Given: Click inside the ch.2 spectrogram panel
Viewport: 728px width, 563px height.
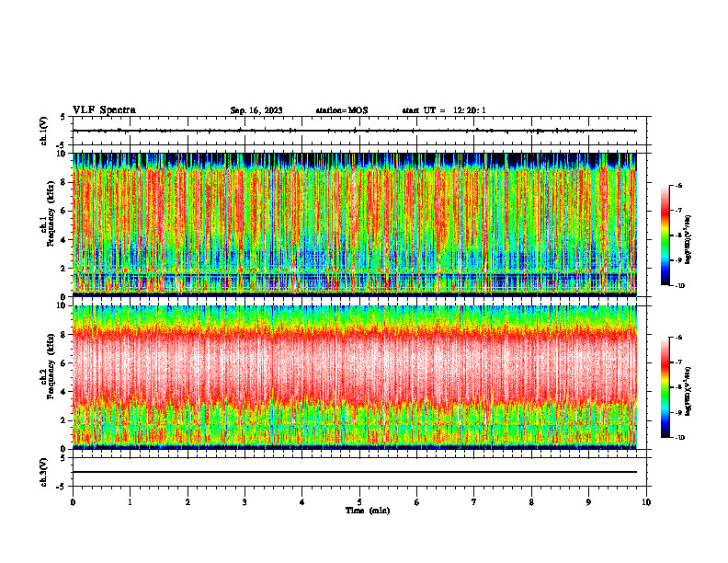Looking at the screenshot, I should point(355,377).
